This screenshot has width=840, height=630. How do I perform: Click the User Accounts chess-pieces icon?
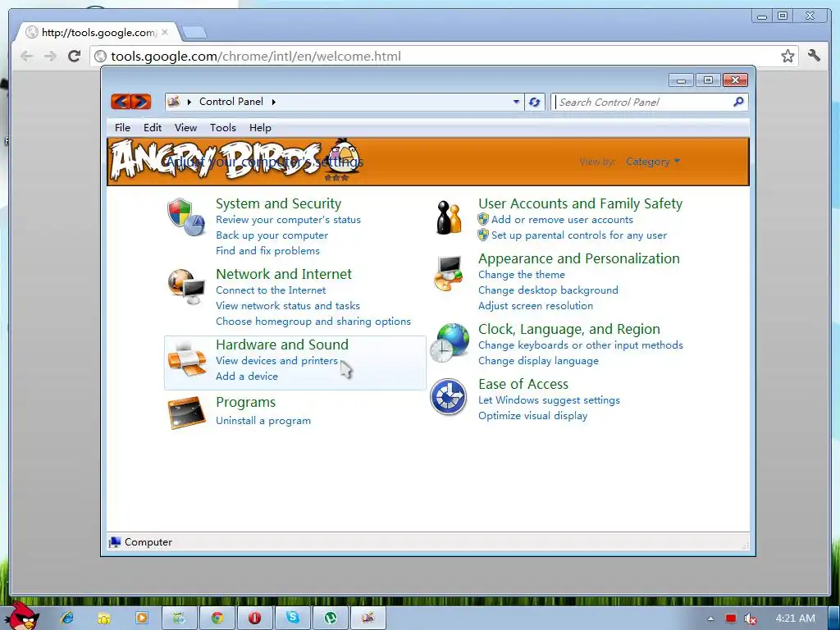449,217
